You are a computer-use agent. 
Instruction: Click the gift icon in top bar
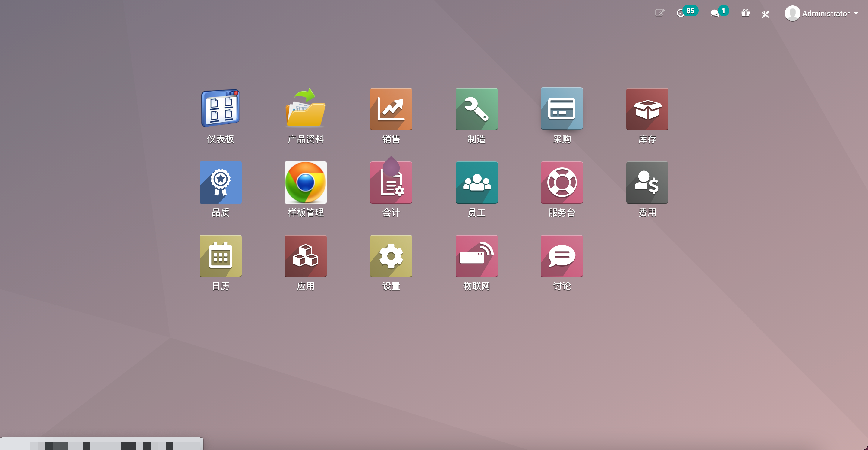coord(745,13)
